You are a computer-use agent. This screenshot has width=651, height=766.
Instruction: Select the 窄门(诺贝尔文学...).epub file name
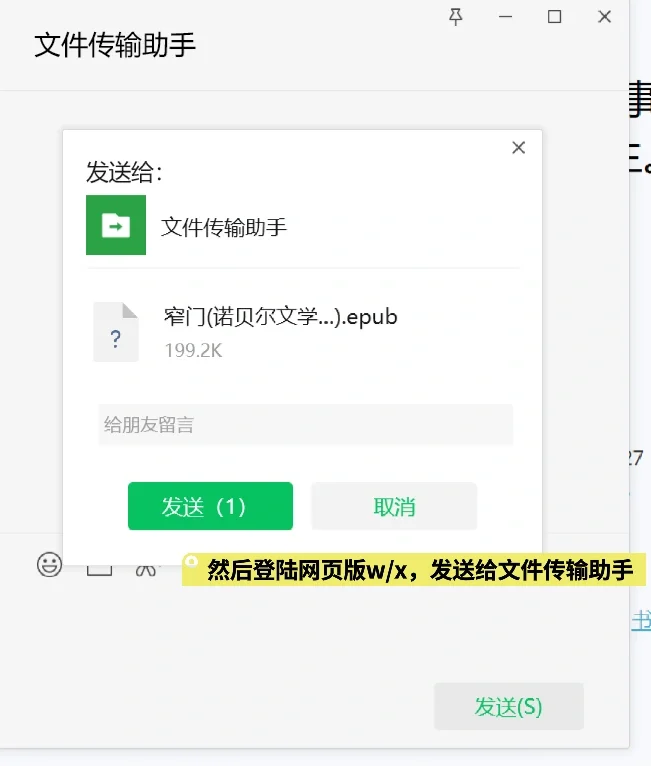coord(281,317)
